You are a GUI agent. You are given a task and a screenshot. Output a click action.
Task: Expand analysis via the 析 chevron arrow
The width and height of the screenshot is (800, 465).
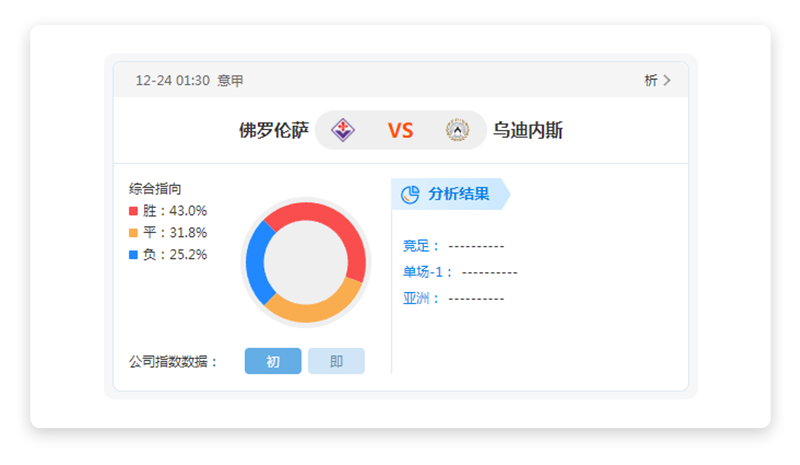point(667,81)
